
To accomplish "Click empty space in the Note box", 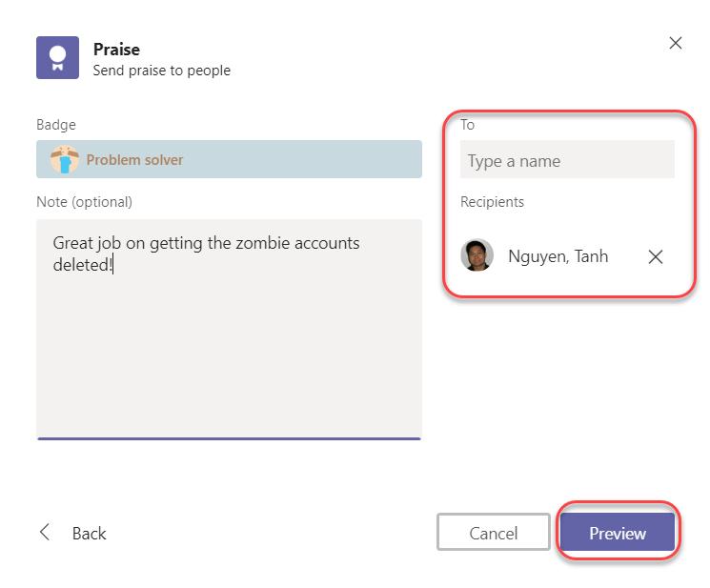I will tap(229, 362).
